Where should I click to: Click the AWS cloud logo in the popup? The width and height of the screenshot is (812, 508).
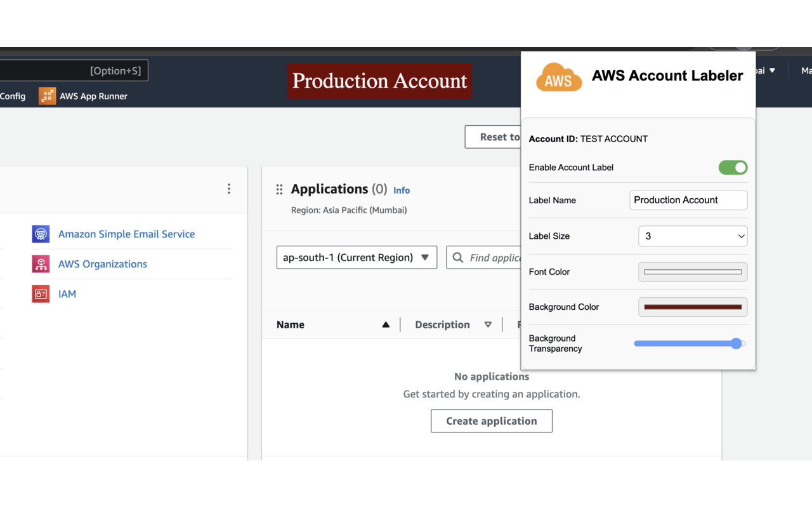click(x=558, y=76)
